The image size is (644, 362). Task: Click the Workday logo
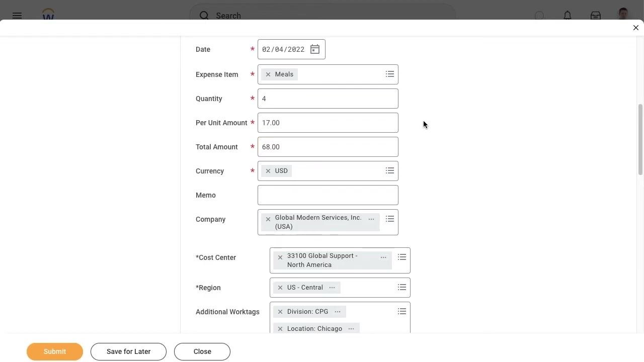(x=48, y=14)
